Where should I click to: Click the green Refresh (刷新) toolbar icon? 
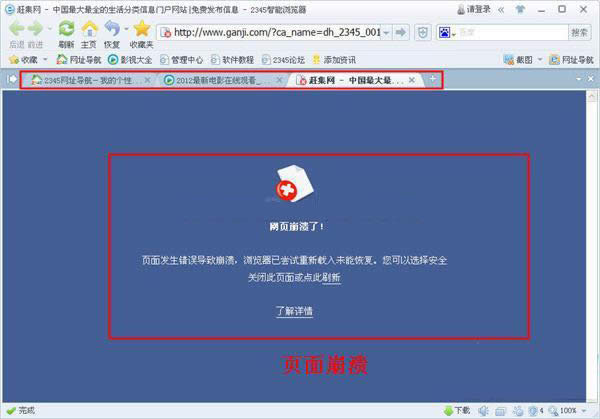coord(67,29)
